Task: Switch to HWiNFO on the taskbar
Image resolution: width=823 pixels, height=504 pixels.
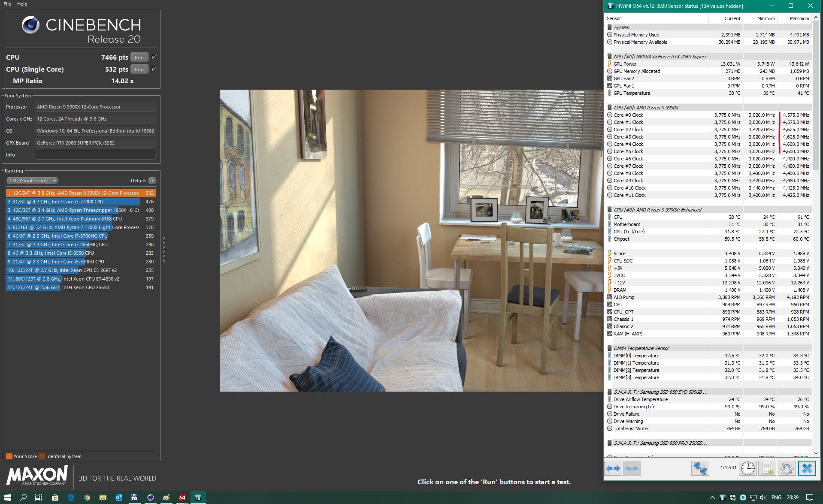Action: coord(198,498)
